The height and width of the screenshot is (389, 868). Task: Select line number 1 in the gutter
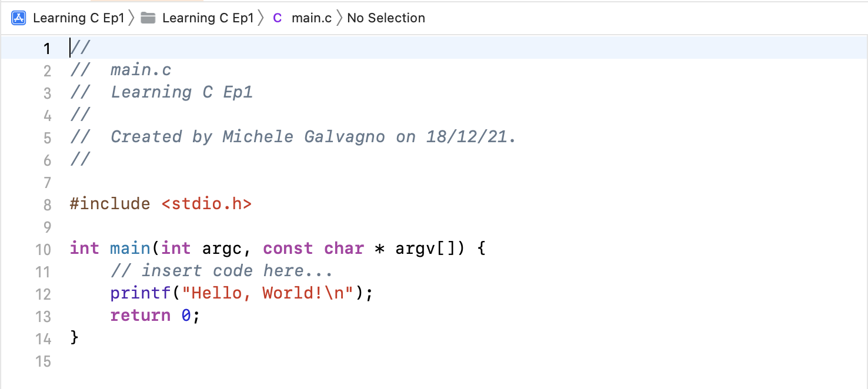coord(46,48)
